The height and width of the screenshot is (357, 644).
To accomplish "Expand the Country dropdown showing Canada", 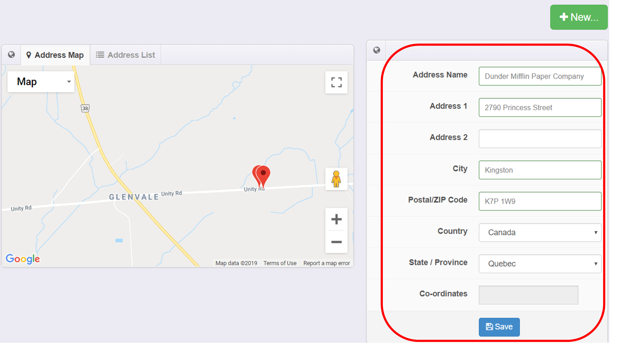I will pos(540,232).
